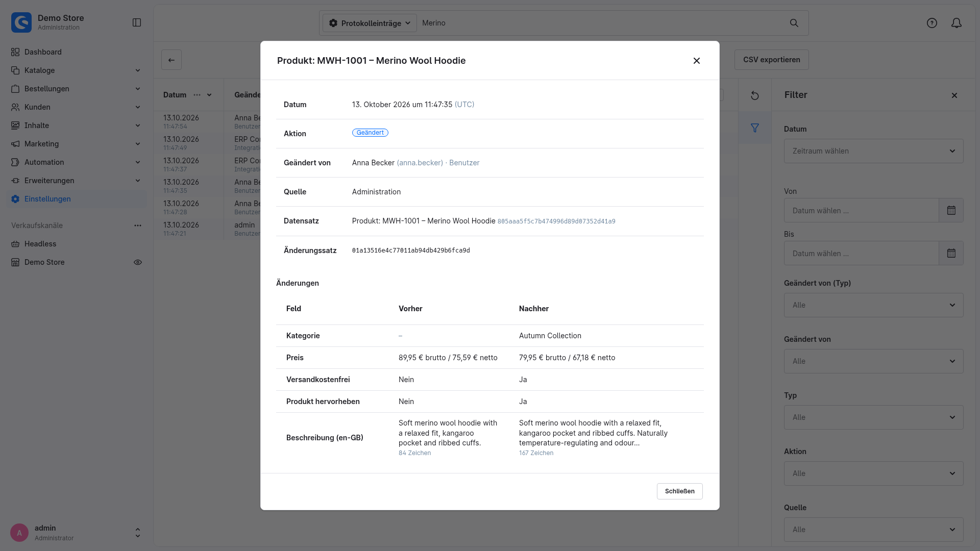Click the Shopware logo in sidebar

click(x=21, y=22)
